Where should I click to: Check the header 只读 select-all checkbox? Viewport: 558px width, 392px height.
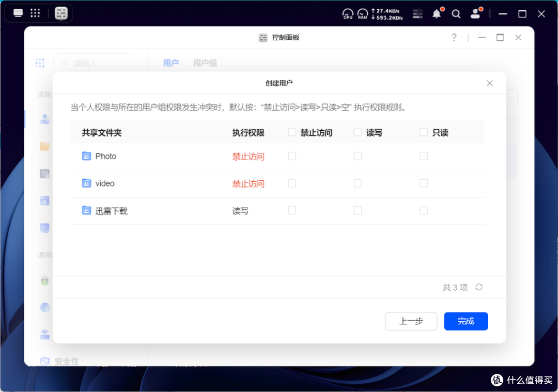[x=424, y=132]
